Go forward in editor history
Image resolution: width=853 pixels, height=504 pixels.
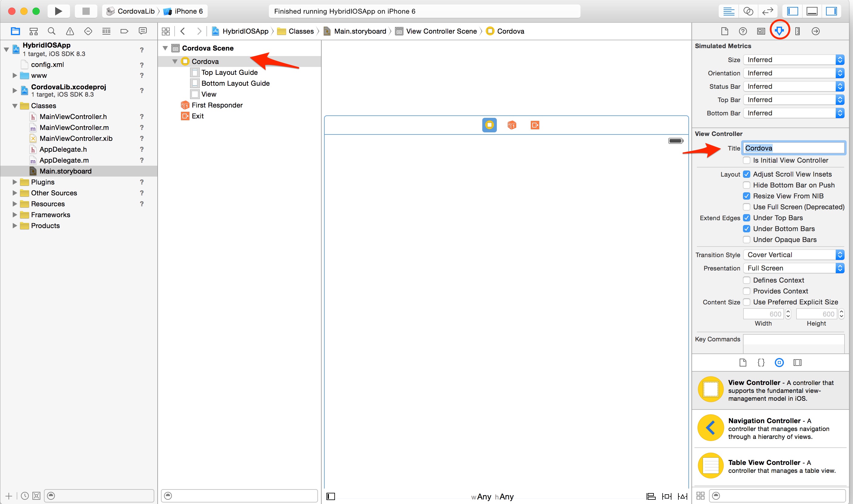[199, 31]
